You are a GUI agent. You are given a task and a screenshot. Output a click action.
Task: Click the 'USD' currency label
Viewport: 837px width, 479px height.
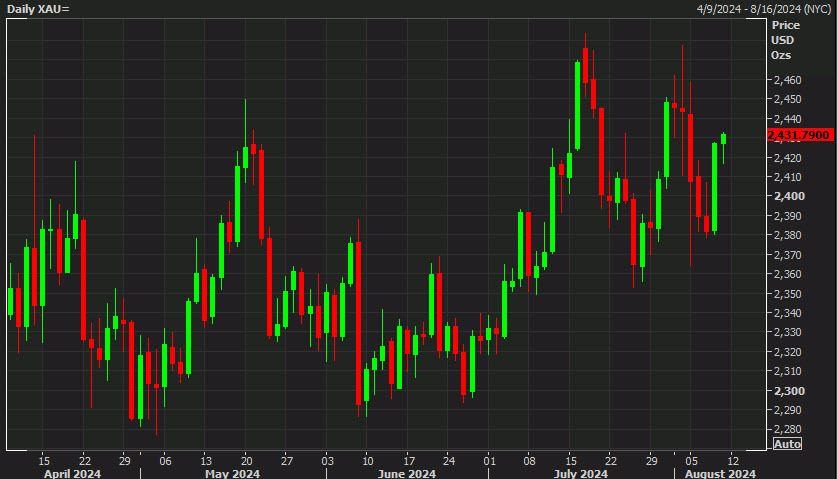click(x=783, y=40)
